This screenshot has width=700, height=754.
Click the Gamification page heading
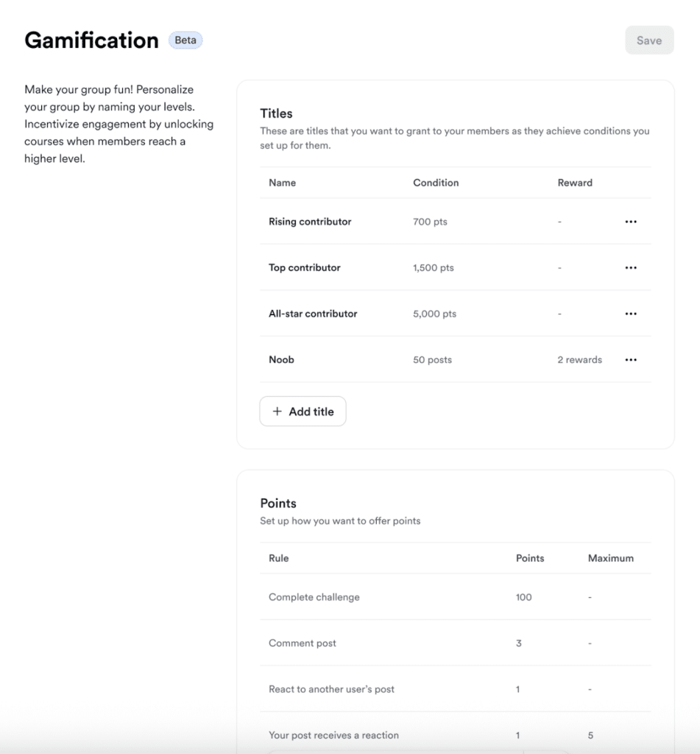[91, 40]
